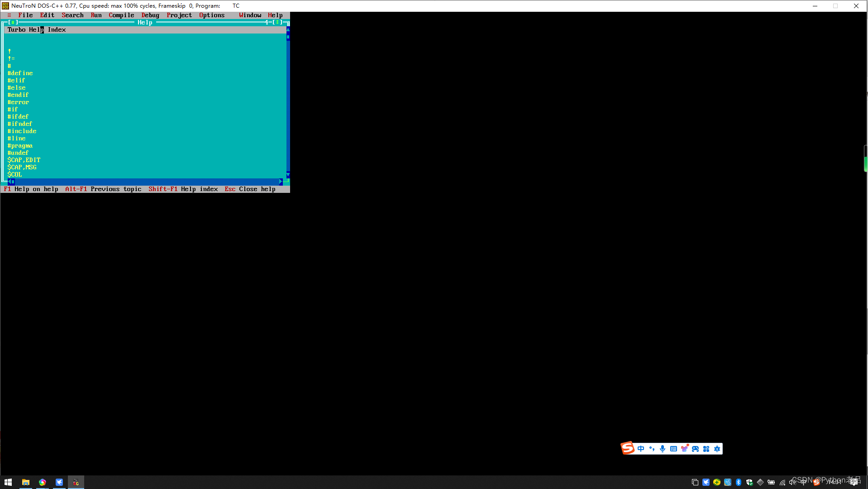
Task: Open the virtual keyboard in Sogou bar
Action: (673, 449)
